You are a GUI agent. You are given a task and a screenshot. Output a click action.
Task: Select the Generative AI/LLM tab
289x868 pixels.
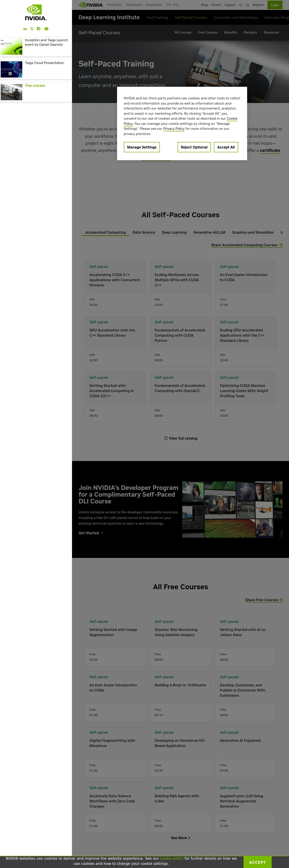click(209, 233)
